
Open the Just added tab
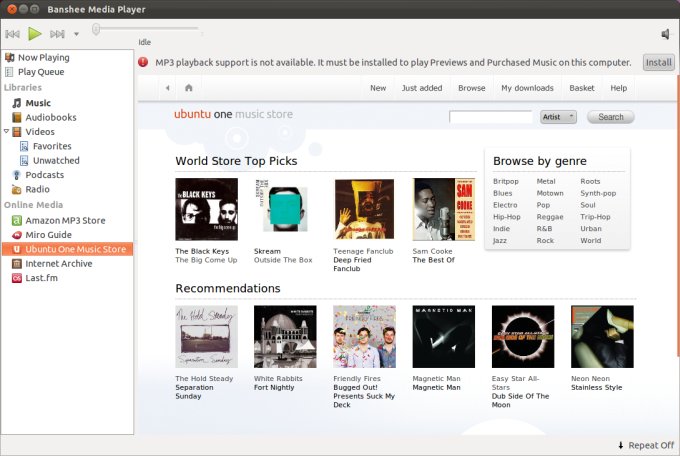pyautogui.click(x=422, y=88)
